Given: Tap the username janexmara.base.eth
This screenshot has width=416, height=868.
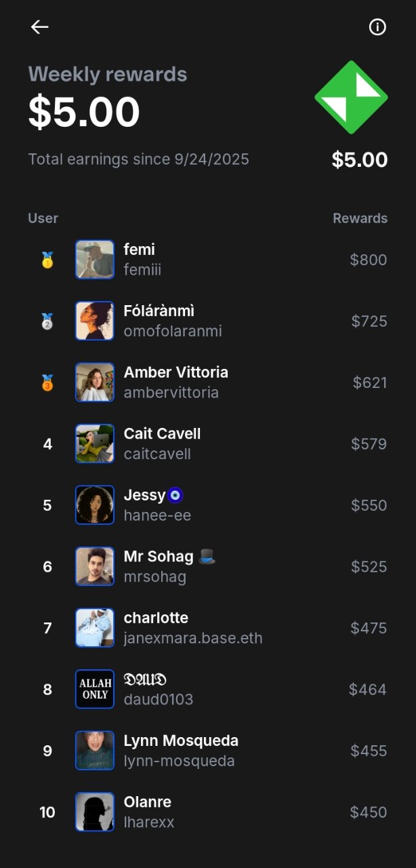Looking at the screenshot, I should [193, 638].
